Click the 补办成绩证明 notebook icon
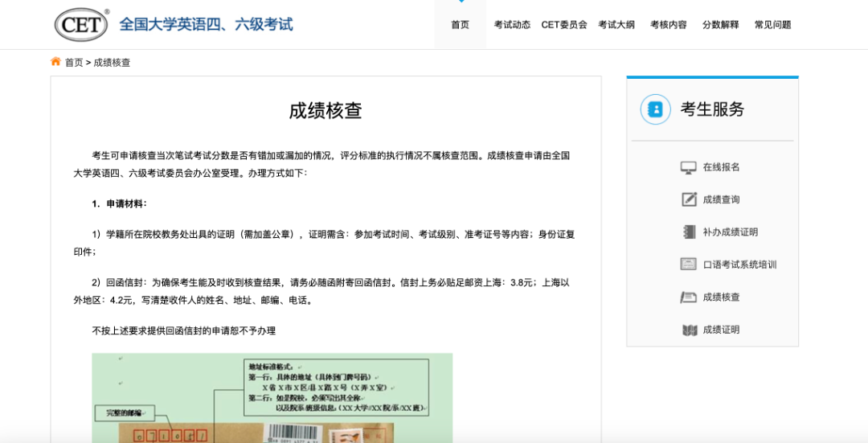The image size is (868, 443). 689,232
